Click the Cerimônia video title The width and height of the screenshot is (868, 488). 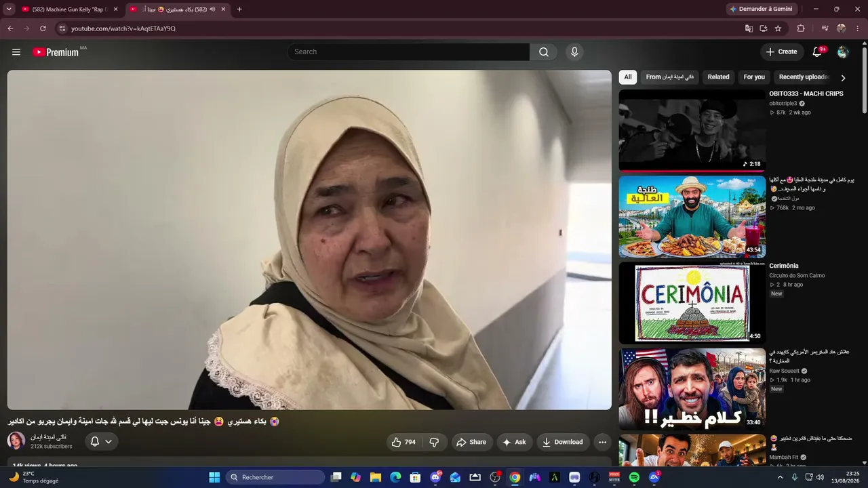coord(784,266)
